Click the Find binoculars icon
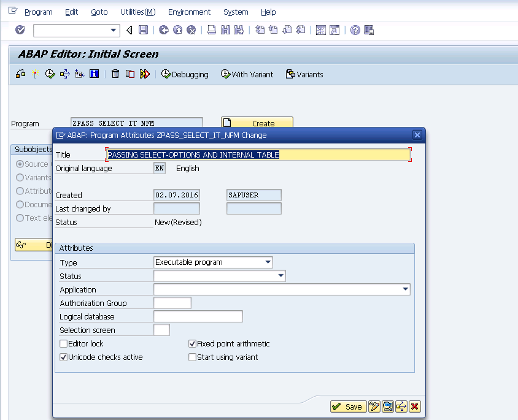 224,29
